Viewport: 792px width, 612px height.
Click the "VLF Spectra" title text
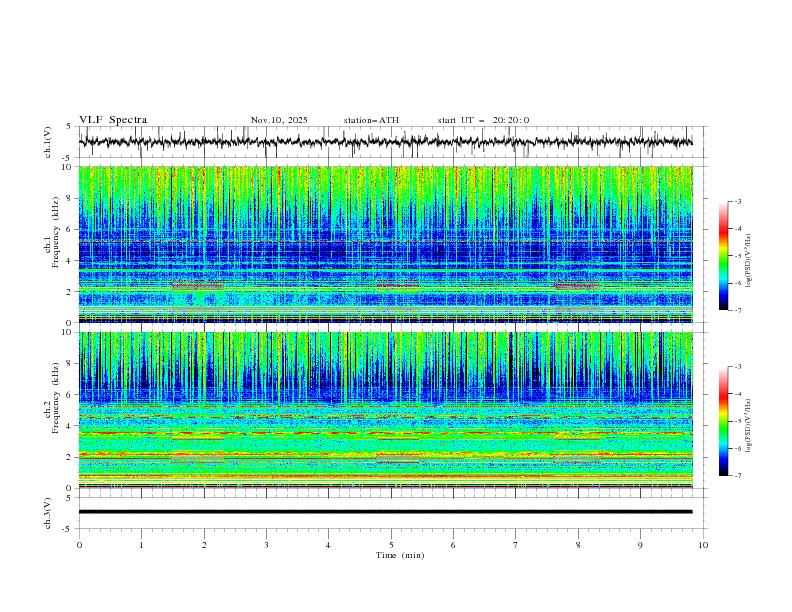point(113,120)
